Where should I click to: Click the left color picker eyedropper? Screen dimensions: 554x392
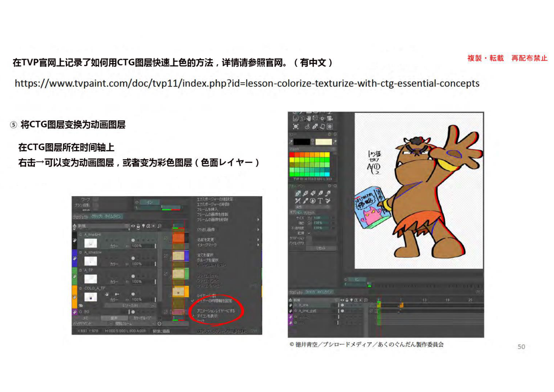[x=291, y=142]
